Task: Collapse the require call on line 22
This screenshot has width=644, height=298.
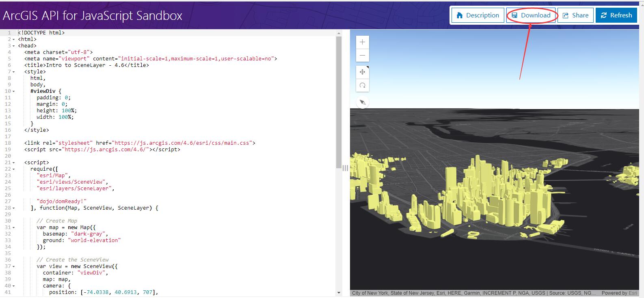Action: pyautogui.click(x=13, y=169)
